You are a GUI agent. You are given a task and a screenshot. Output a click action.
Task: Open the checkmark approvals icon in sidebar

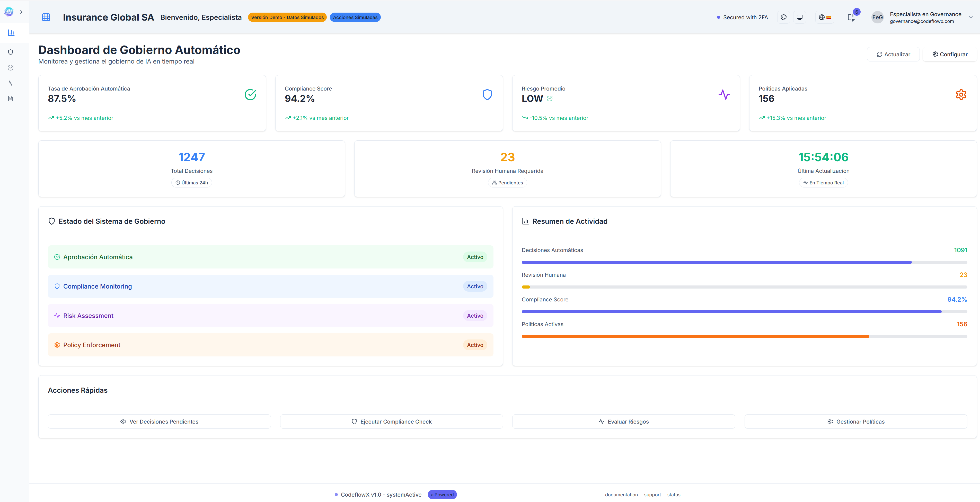pyautogui.click(x=11, y=67)
